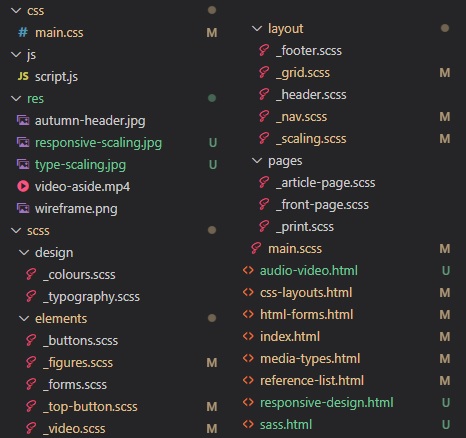
Task: Click the Sass icon beside _colours.scss
Action: (31, 274)
